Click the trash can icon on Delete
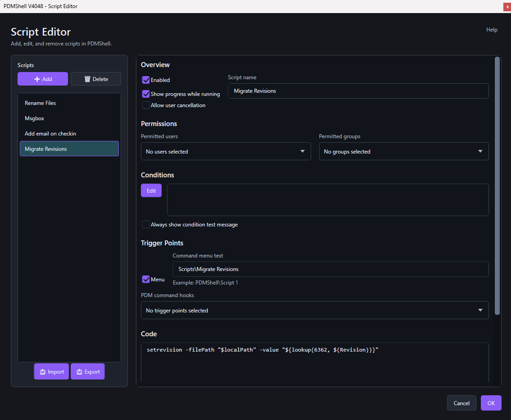The image size is (511, 420). (87, 79)
